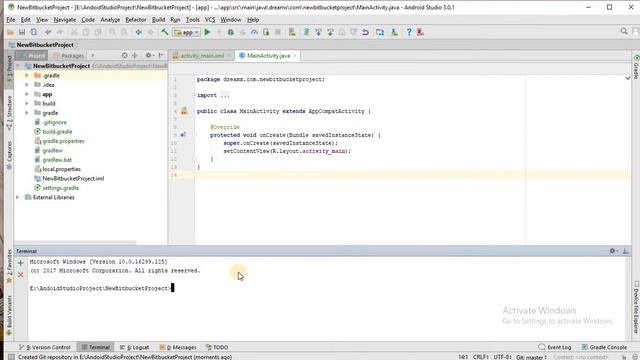Open the Terminal panel gear settings
The height and width of the screenshot is (360, 640).
click(613, 251)
